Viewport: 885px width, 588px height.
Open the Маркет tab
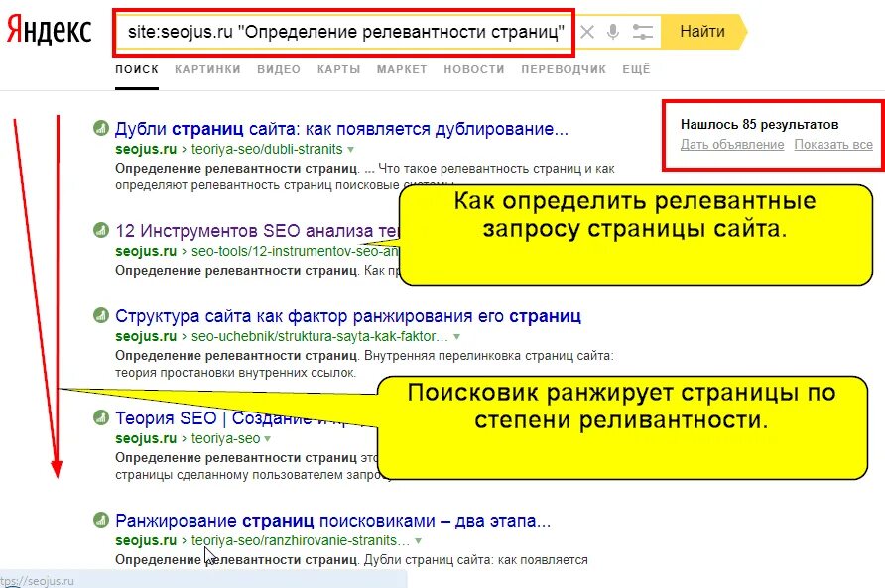pyautogui.click(x=402, y=69)
